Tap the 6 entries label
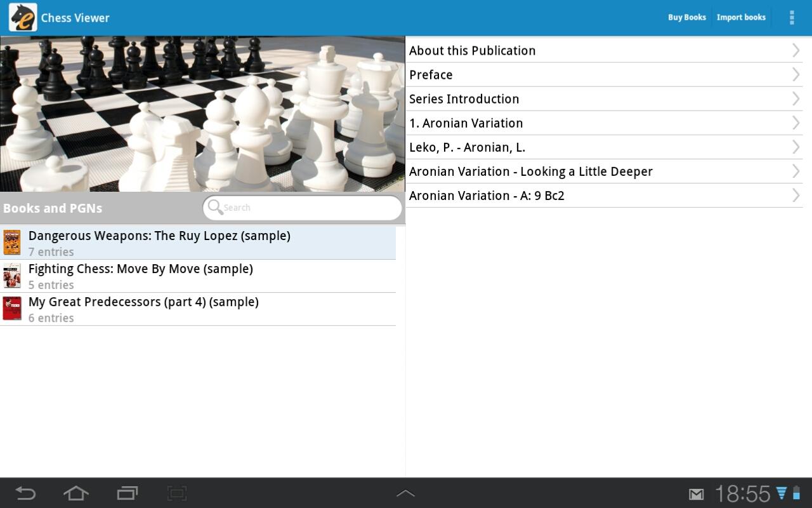This screenshot has width=812, height=508. [51, 318]
